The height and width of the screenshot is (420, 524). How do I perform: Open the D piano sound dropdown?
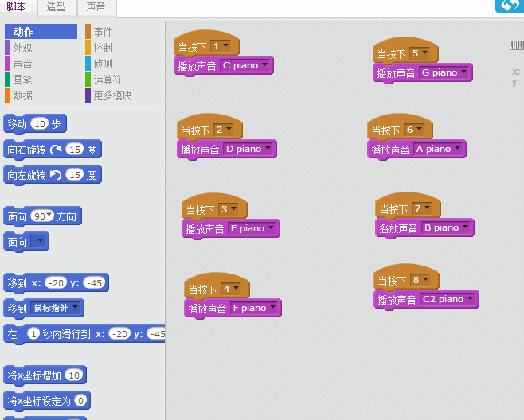click(248, 149)
